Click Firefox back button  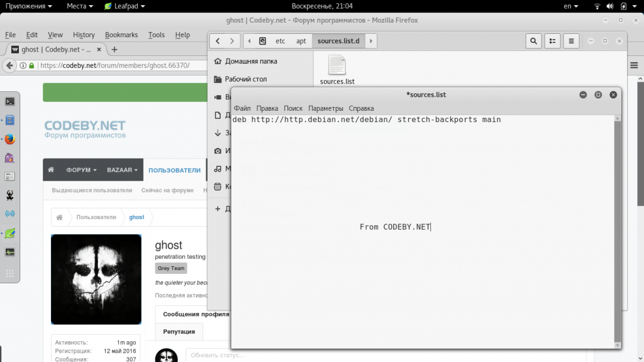coord(10,65)
